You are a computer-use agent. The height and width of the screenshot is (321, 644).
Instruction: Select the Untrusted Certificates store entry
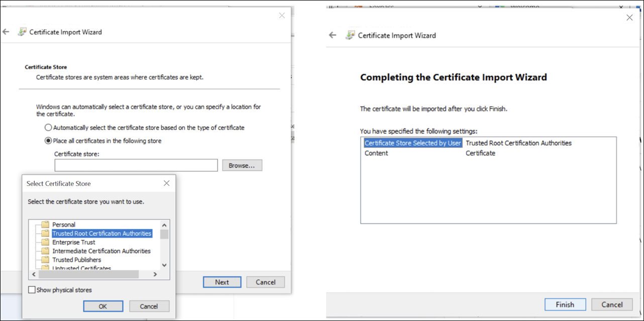[x=81, y=268]
